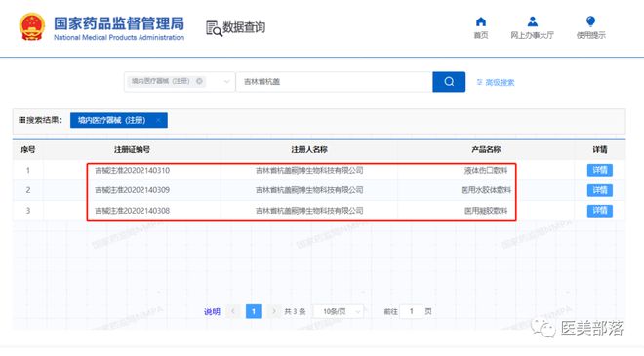This screenshot has height=356, width=644.
Task: Click registration number 吉械注准20202140309
Action: pyautogui.click(x=133, y=190)
